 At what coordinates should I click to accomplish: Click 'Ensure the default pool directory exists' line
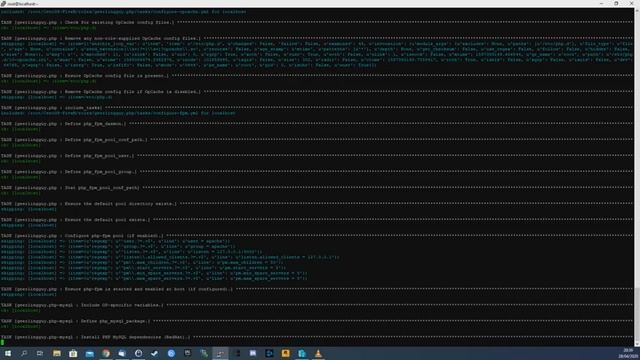pos(89,204)
